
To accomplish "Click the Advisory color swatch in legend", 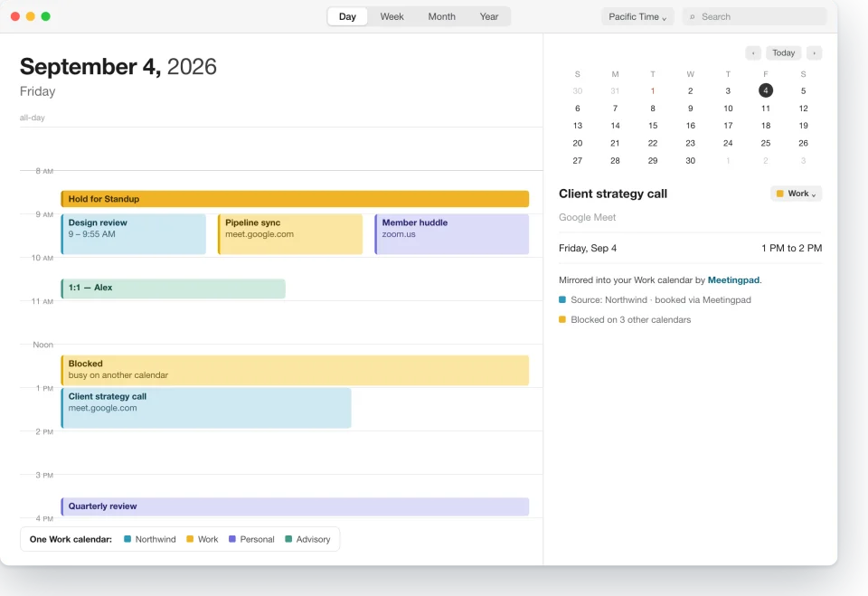I will pos(288,539).
